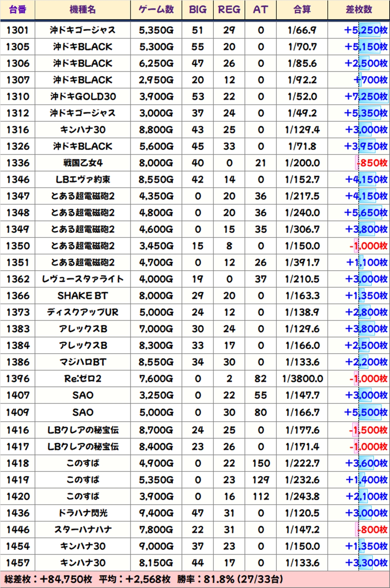Click the ドラハナ閃光 machine name
This screenshot has height=588, width=390.
(x=83, y=513)
